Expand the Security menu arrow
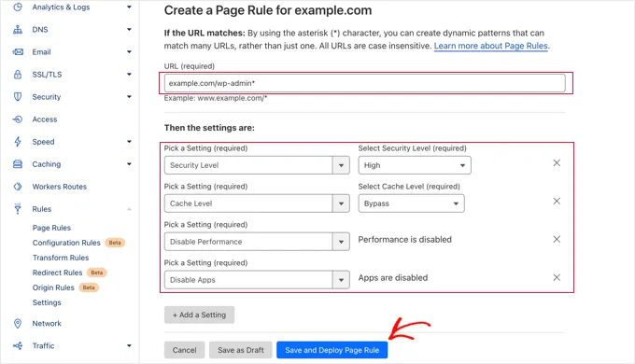The height and width of the screenshot is (364, 635). point(129,96)
